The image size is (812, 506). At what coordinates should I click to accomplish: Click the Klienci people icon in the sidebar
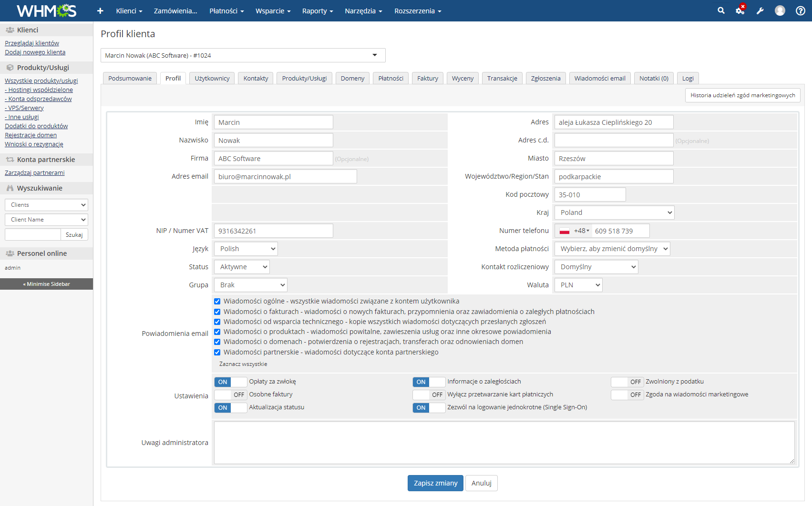point(10,29)
